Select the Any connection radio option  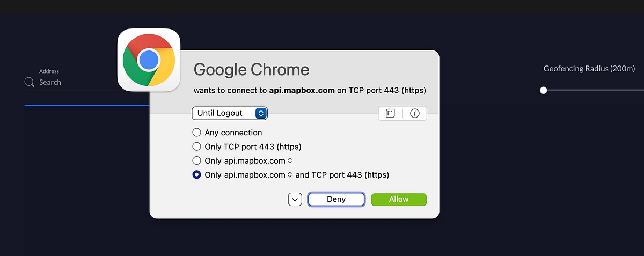[x=196, y=133]
